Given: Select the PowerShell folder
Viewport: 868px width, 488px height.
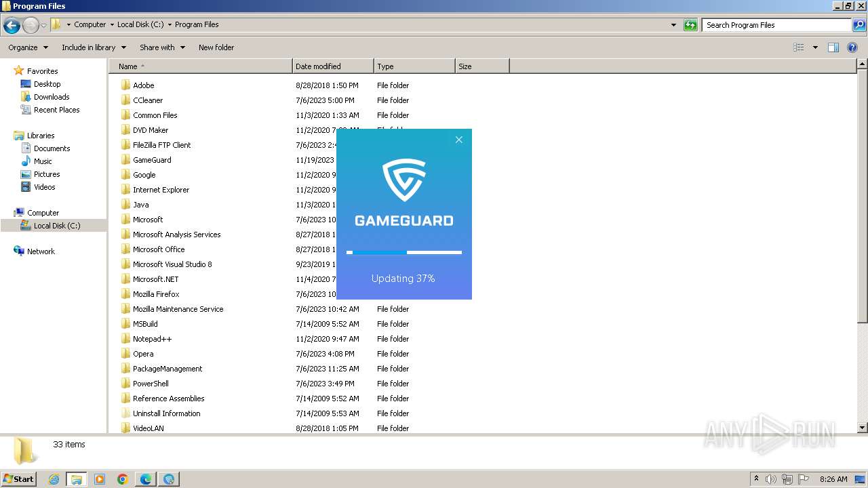Looking at the screenshot, I should 151,384.
